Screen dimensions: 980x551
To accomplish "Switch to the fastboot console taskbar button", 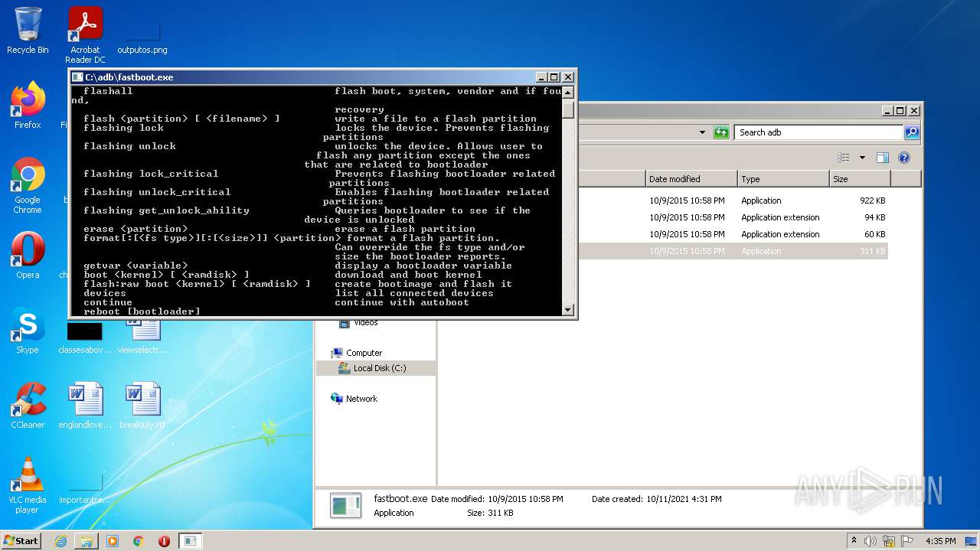I will [x=190, y=541].
